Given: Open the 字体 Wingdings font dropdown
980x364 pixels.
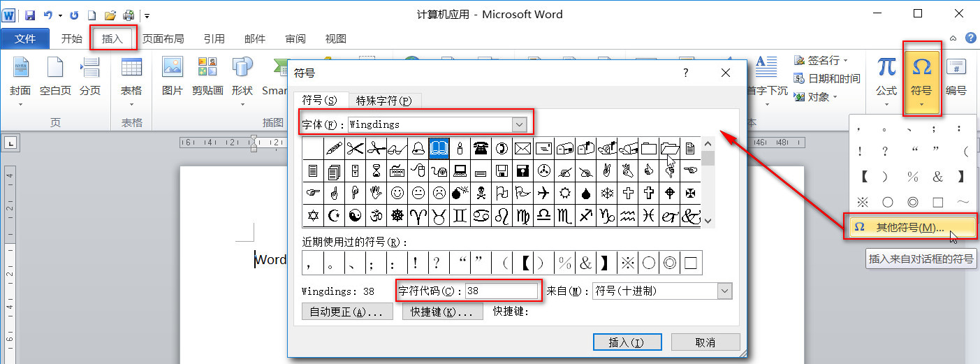Looking at the screenshot, I should [519, 124].
